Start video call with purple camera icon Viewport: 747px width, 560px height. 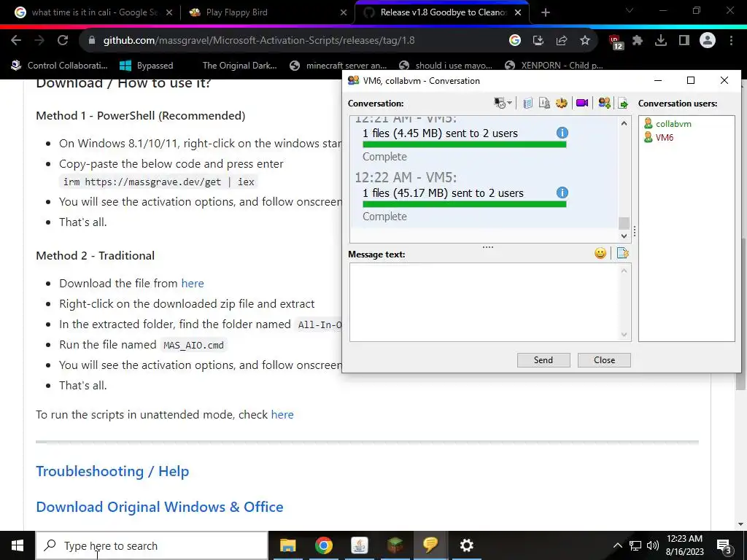pos(582,103)
